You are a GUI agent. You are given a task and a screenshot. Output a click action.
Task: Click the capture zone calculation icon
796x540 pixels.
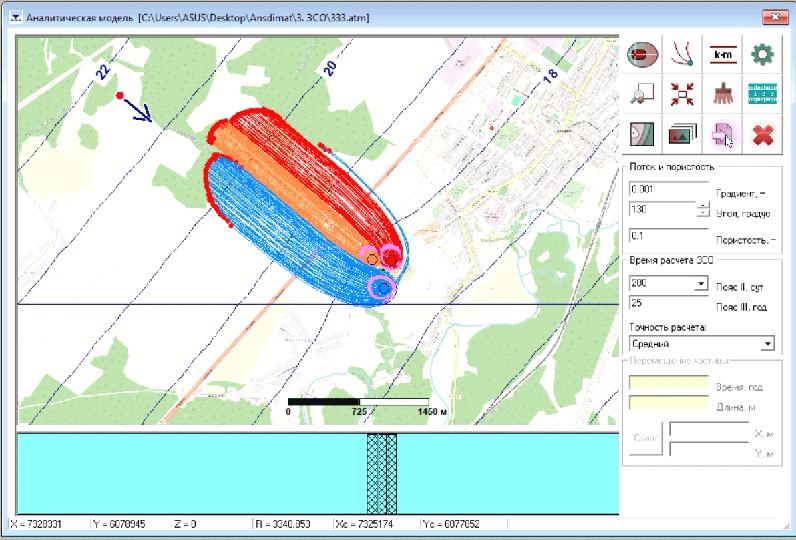[643, 55]
